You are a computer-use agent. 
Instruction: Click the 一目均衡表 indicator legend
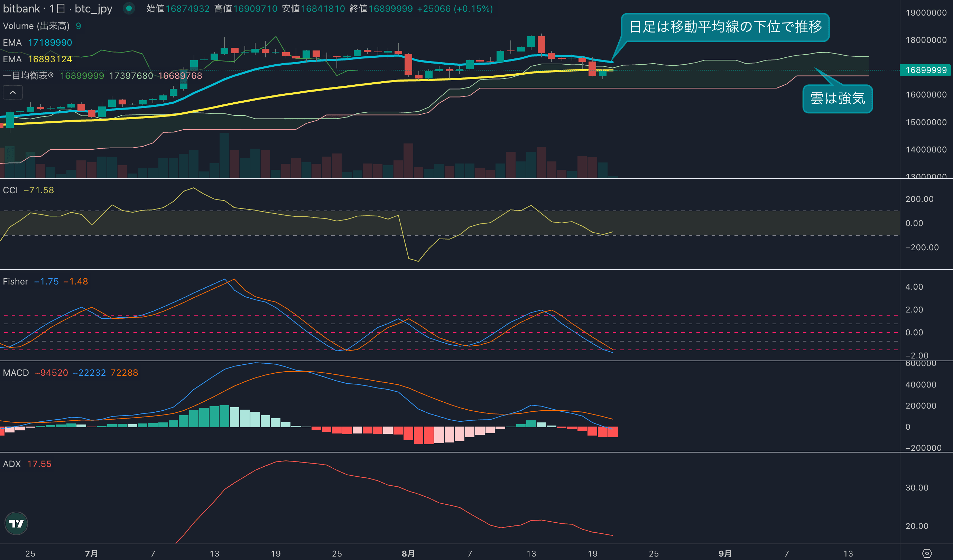(x=28, y=76)
